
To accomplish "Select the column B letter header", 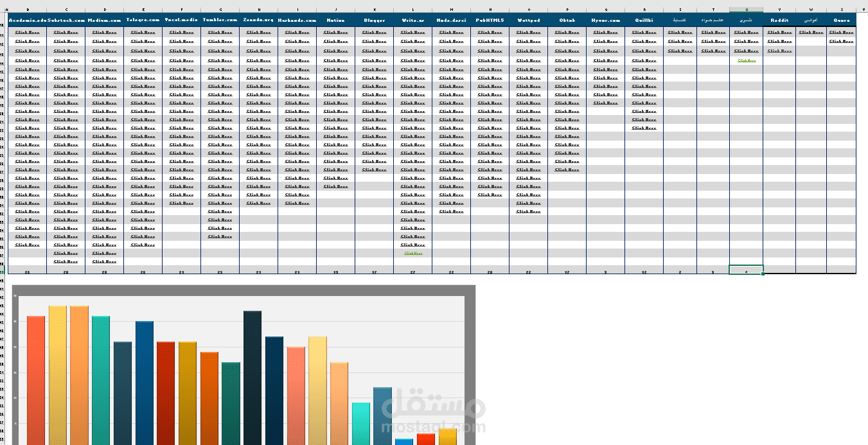I will [28, 10].
